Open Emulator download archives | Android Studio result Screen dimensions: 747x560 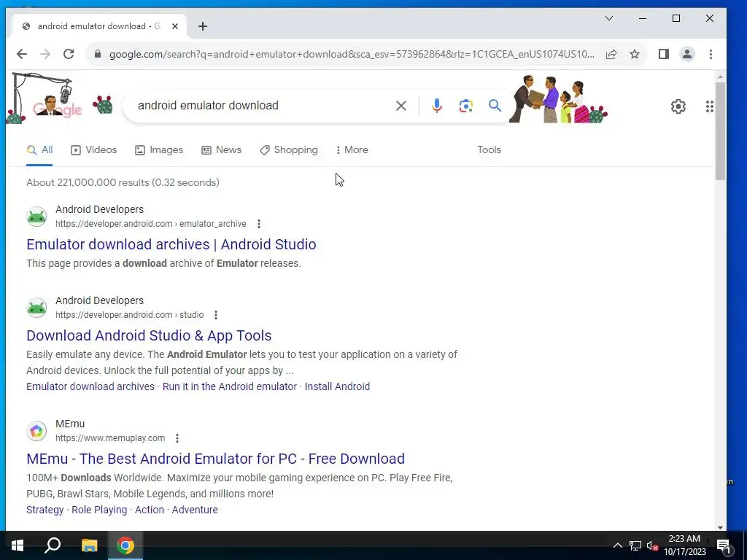[x=171, y=244]
